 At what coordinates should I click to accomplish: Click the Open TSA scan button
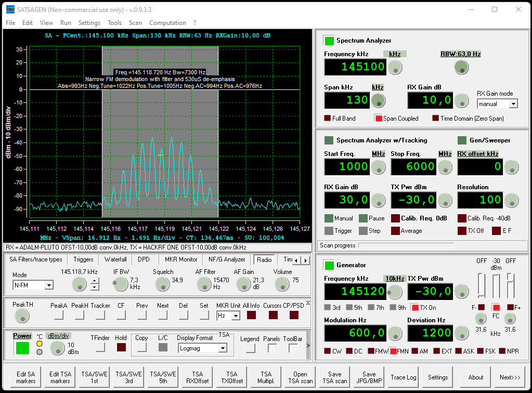pyautogui.click(x=300, y=377)
